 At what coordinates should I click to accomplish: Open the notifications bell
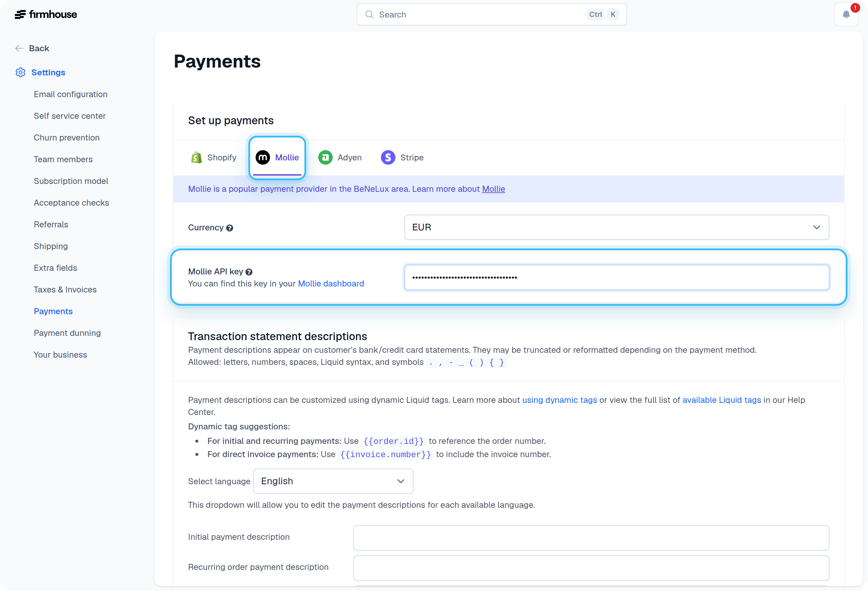(x=846, y=14)
